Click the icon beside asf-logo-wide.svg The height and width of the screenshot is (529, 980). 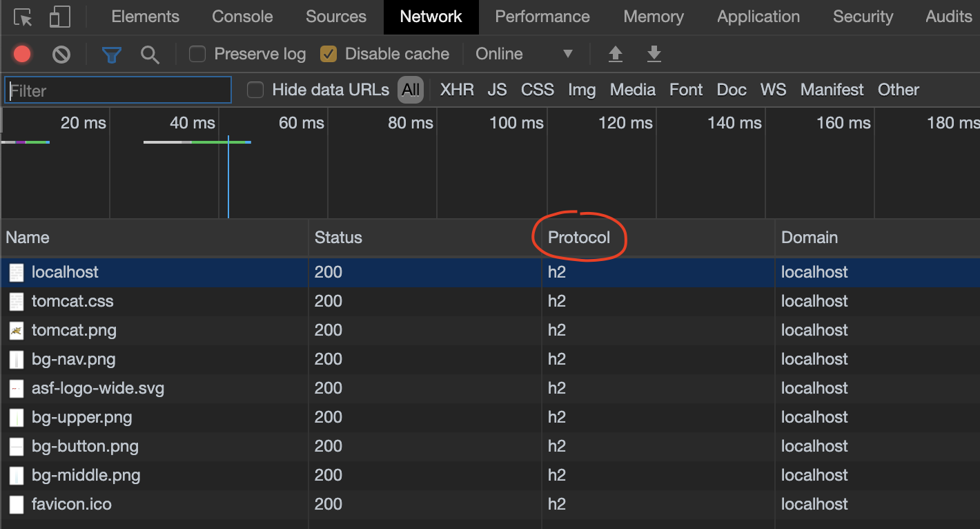(17, 388)
